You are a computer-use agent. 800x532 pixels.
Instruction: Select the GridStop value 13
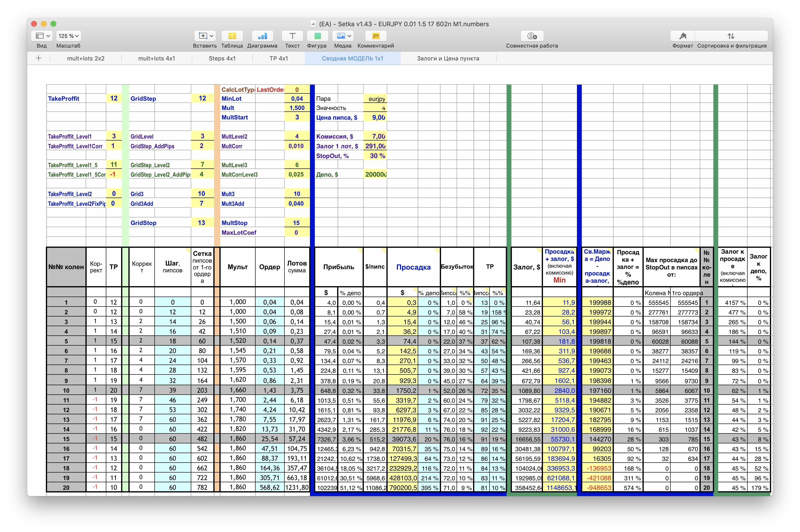tap(202, 223)
